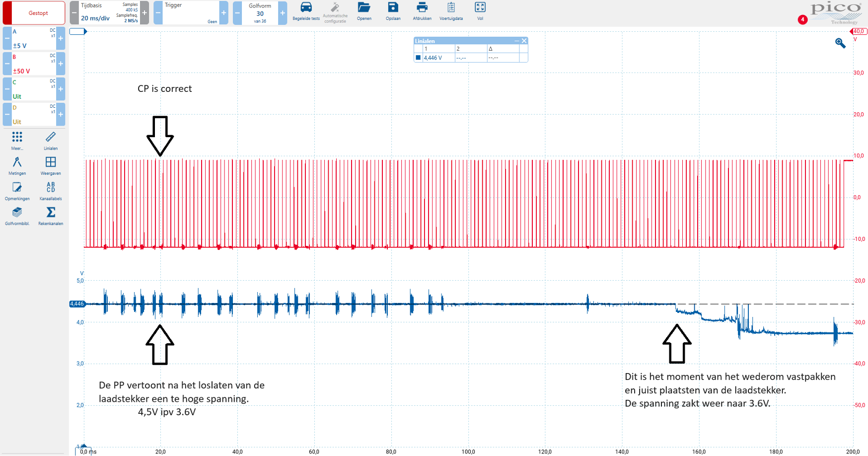The height and width of the screenshot is (456, 868).
Task: Select the 4,446 V ruler value cell
Action: [438, 58]
